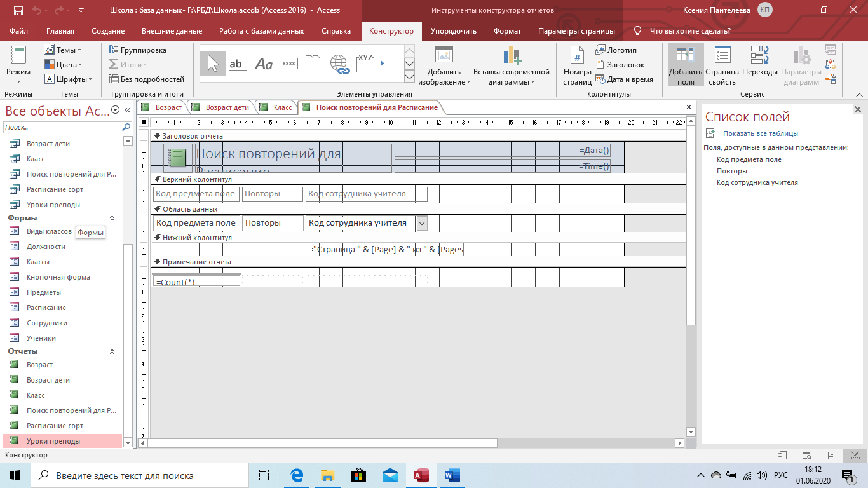
Task: Open the Шрифты fonts dropdown
Action: coord(68,79)
